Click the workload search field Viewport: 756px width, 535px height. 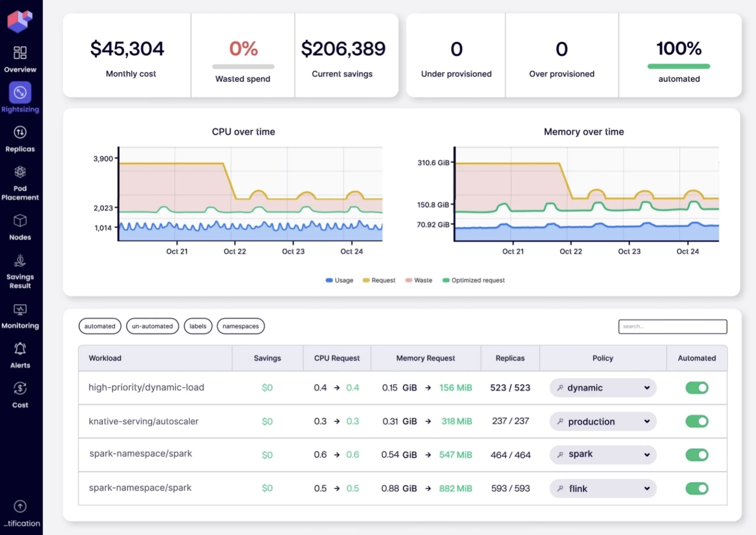pos(672,327)
